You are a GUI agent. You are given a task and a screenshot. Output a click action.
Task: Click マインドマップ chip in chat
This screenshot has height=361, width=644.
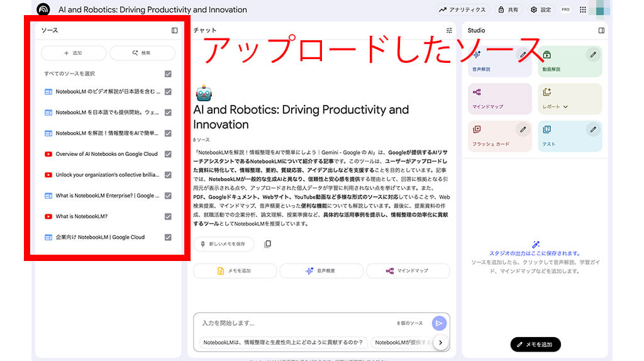click(408, 271)
